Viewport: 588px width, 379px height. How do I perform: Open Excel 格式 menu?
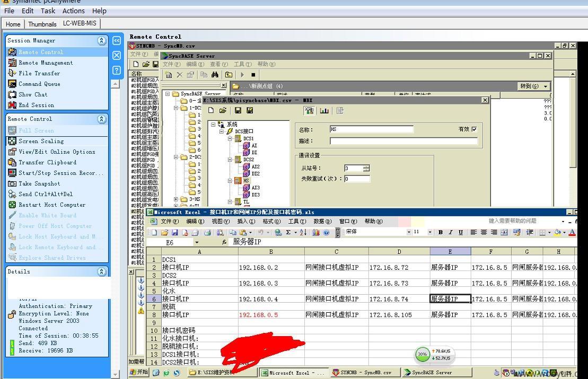point(271,221)
